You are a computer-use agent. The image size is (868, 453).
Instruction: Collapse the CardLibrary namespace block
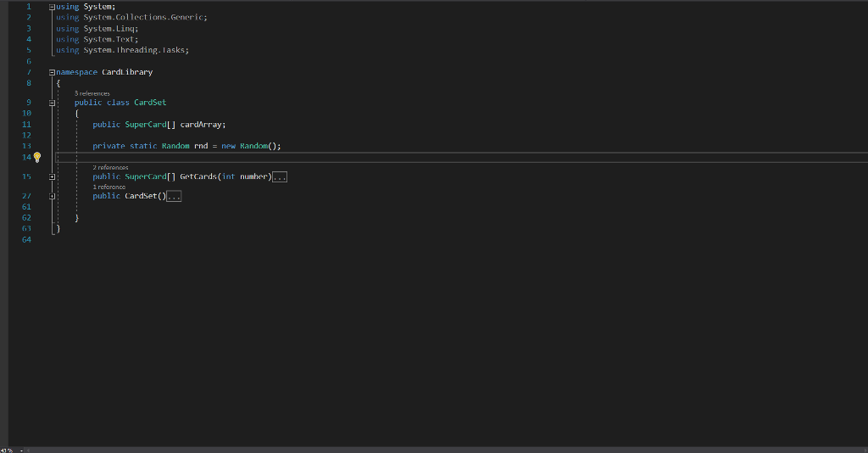click(52, 73)
